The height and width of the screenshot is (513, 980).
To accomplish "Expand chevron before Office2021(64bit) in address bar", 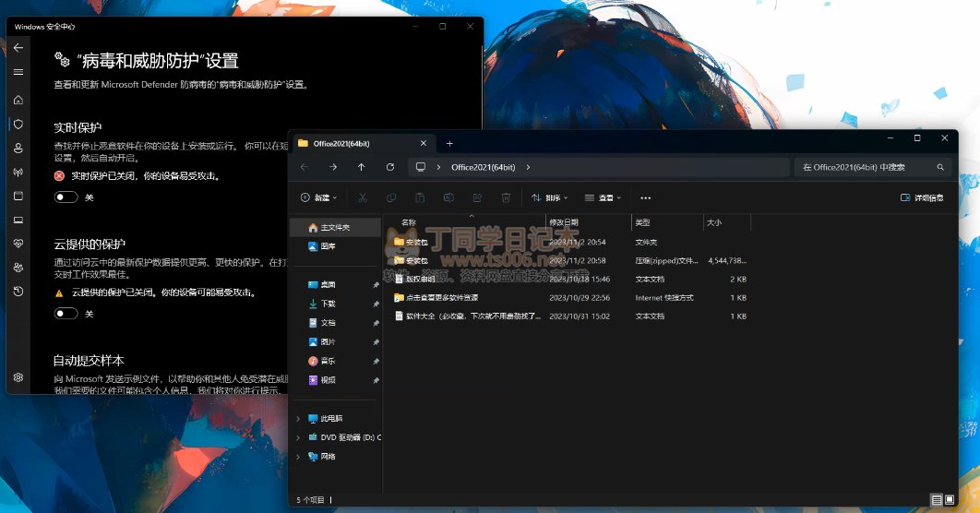I will click(x=438, y=167).
